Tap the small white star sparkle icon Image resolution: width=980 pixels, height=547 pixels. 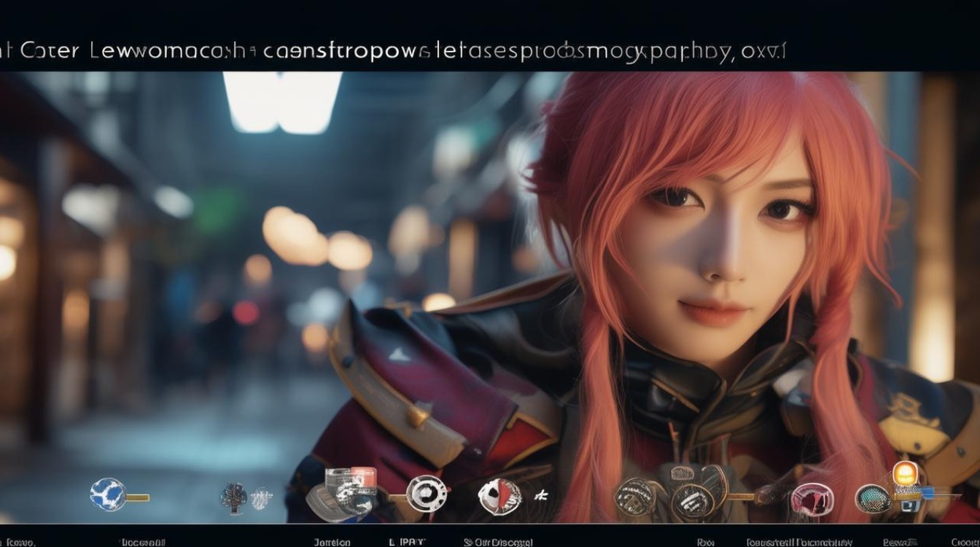point(540,496)
